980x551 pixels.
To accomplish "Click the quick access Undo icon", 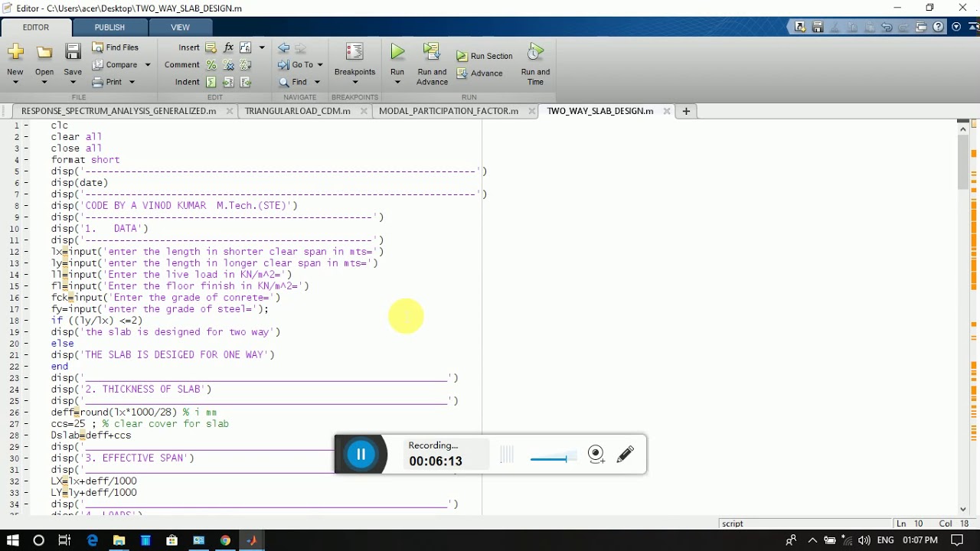I will click(887, 27).
